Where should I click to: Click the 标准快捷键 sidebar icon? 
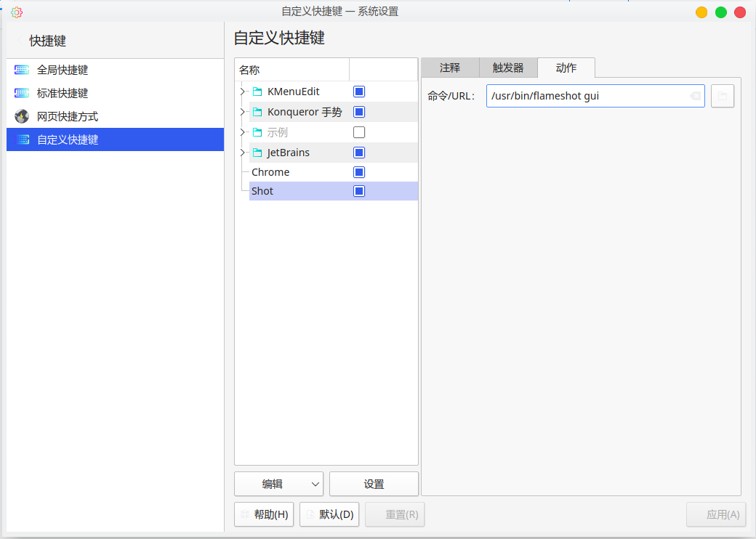coord(21,93)
